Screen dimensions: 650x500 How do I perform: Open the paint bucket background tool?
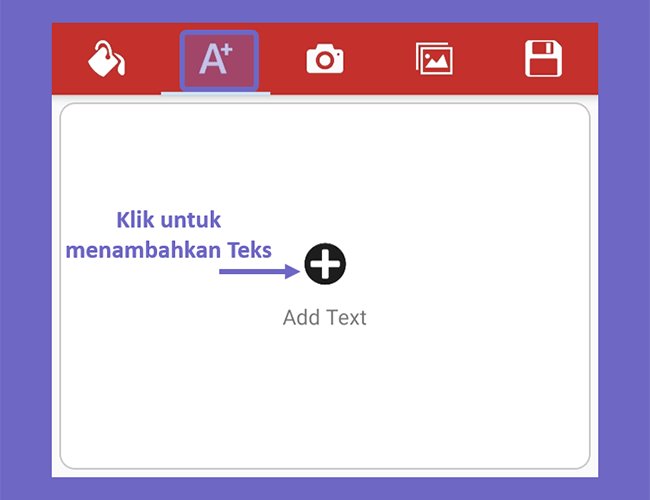(x=107, y=58)
